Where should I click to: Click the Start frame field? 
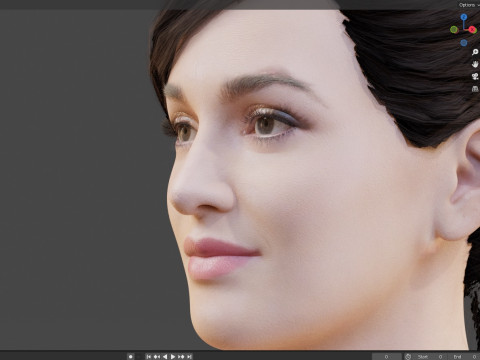(x=429, y=357)
